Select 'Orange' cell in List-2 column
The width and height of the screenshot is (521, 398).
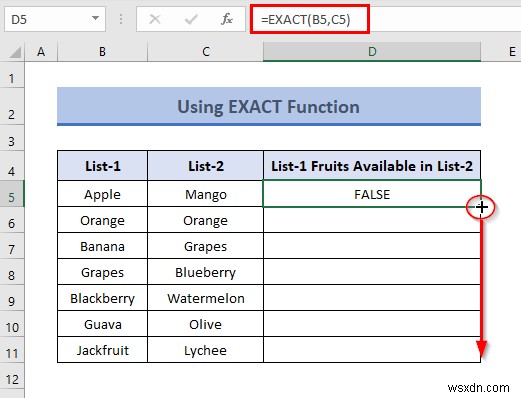click(x=205, y=220)
